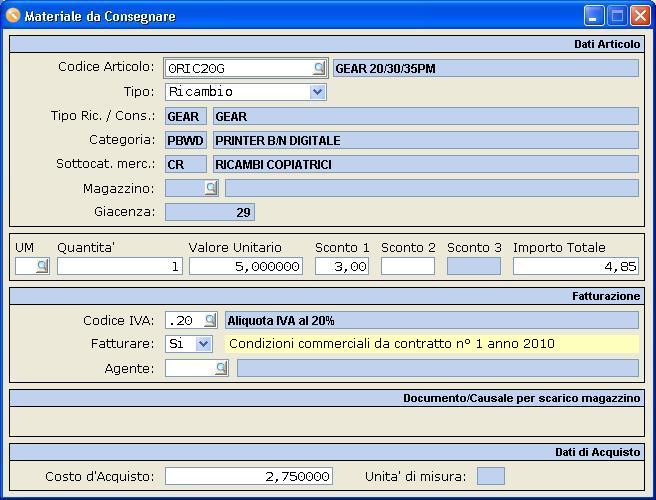
Task: Click the empty Sconto 2 field
Action: click(x=408, y=266)
